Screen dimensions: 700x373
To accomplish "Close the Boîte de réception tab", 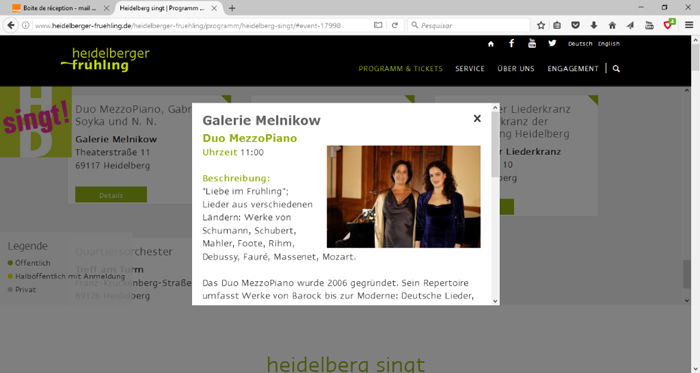I will (106, 8).
